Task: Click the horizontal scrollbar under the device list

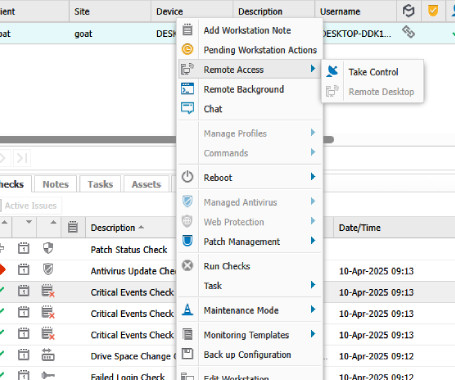Action: (x=88, y=139)
